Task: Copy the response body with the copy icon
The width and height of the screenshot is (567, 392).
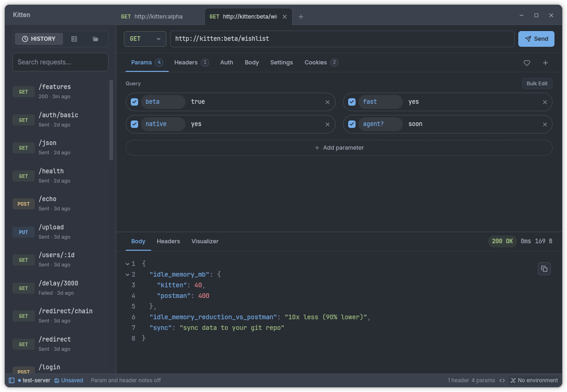Action: click(544, 269)
